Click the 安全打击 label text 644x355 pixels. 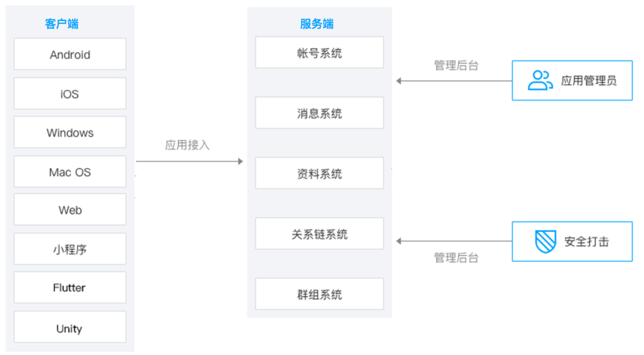(587, 242)
